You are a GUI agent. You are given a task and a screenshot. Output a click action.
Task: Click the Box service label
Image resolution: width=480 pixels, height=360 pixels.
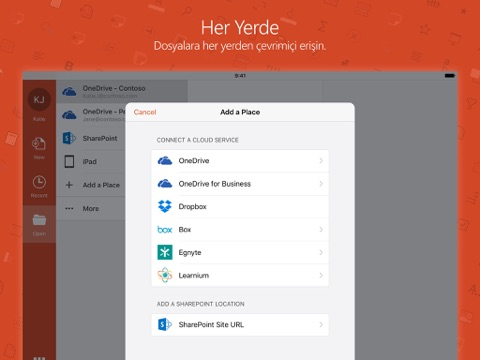point(185,229)
